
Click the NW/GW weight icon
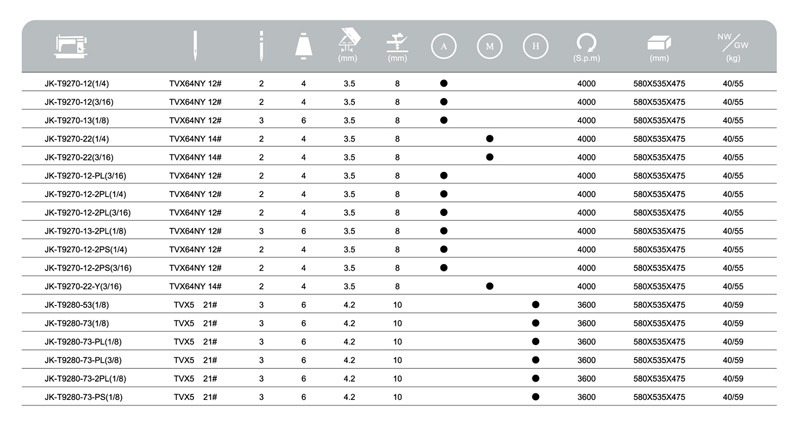coord(733,43)
